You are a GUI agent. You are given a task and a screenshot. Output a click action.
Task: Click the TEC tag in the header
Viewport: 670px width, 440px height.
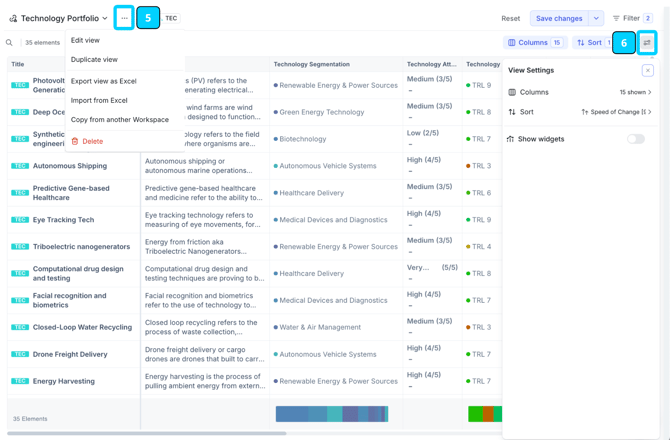171,18
